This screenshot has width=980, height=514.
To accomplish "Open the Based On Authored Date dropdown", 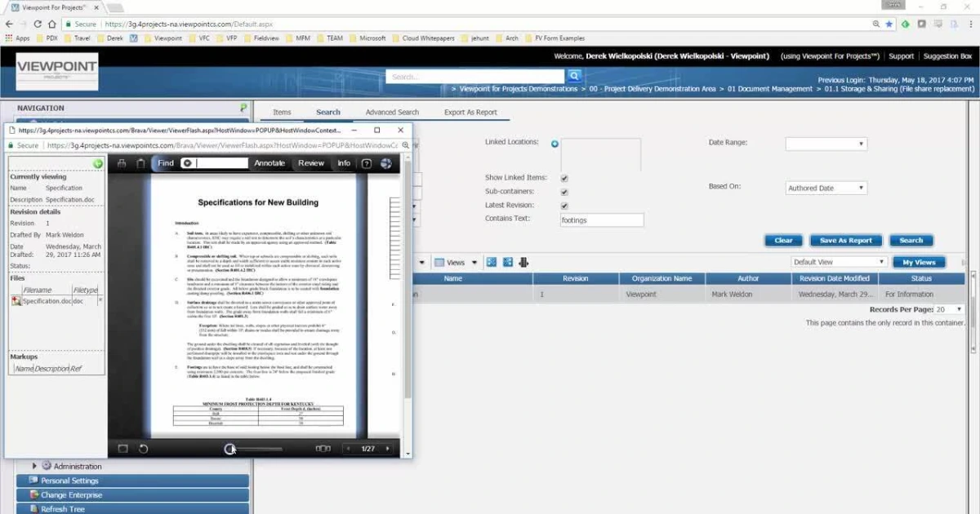I will pos(826,188).
